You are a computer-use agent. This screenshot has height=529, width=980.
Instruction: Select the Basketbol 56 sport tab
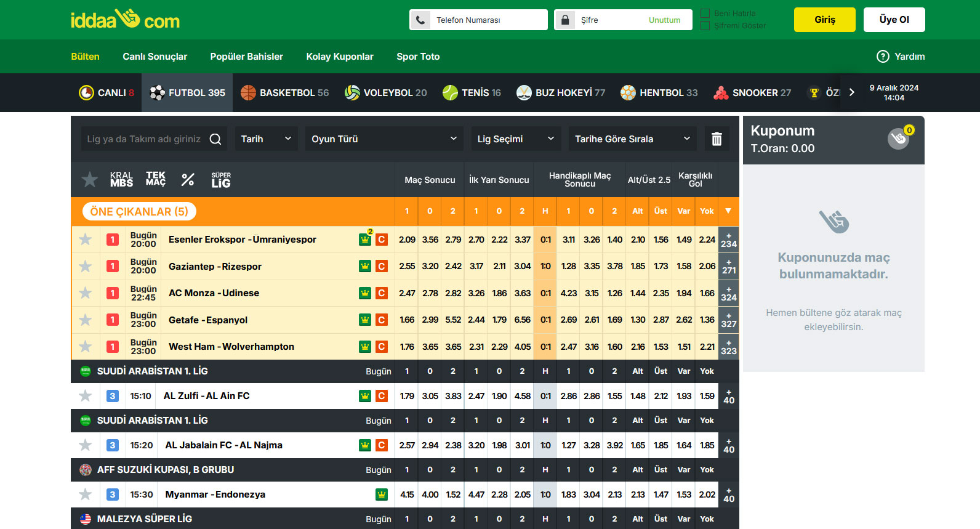pyautogui.click(x=285, y=92)
